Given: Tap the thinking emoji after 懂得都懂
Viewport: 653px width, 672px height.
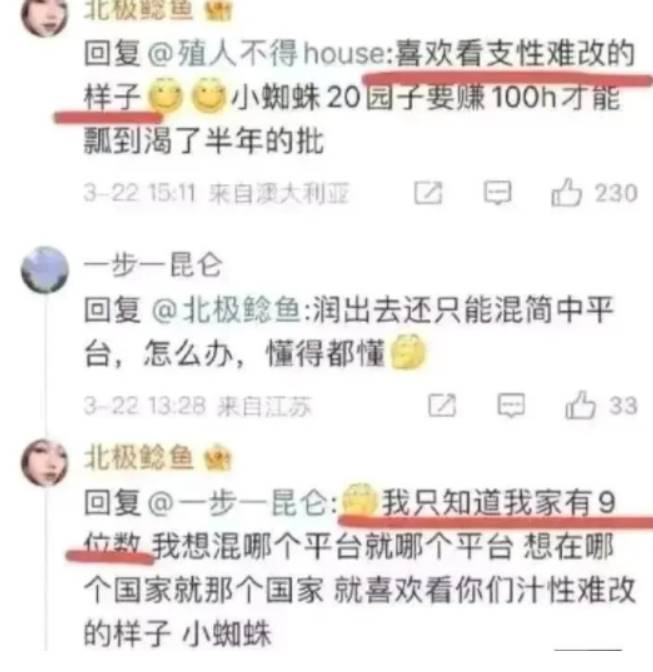Looking at the screenshot, I should (x=408, y=352).
